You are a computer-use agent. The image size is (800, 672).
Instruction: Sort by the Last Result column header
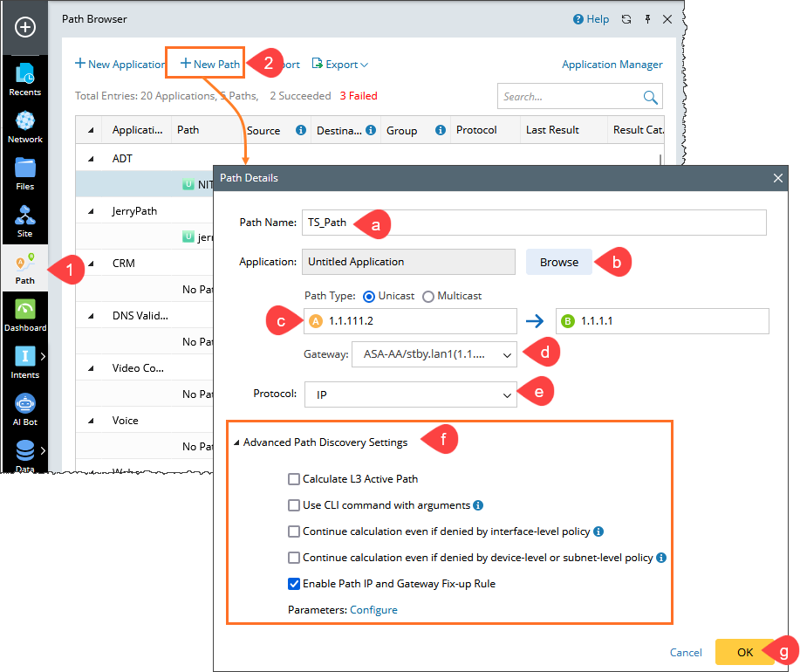click(x=552, y=130)
